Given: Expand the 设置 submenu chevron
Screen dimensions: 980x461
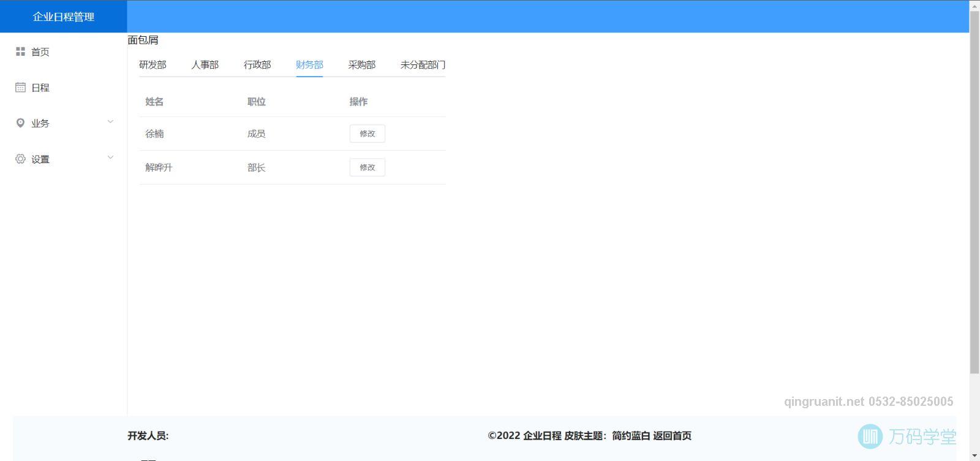Looking at the screenshot, I should (x=110, y=157).
